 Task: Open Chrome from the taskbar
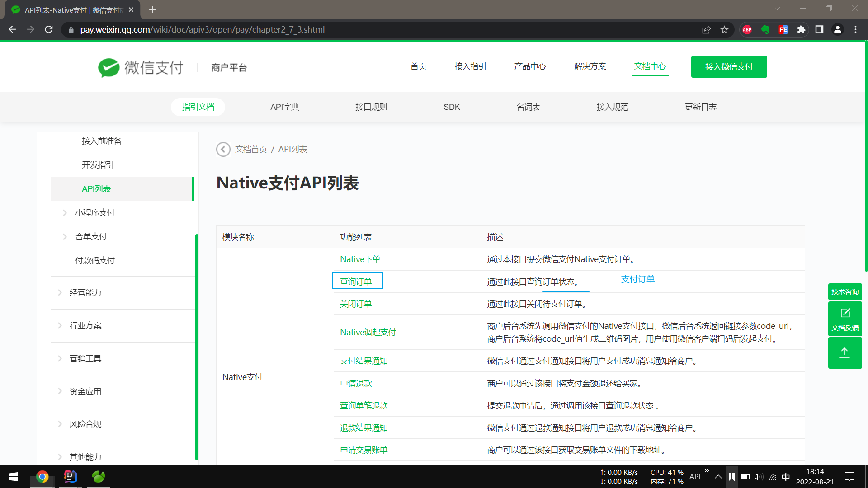(42, 477)
